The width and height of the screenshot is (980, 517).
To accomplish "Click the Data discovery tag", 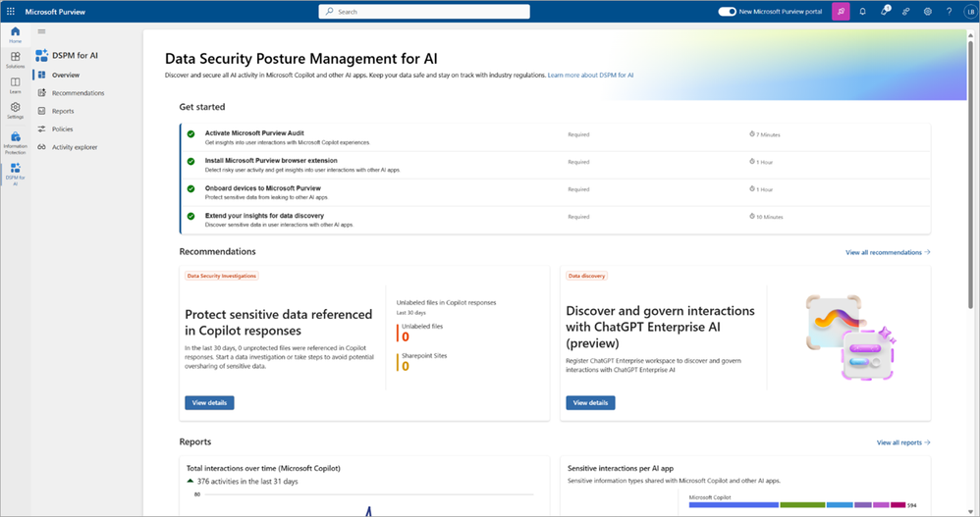I will click(x=586, y=276).
